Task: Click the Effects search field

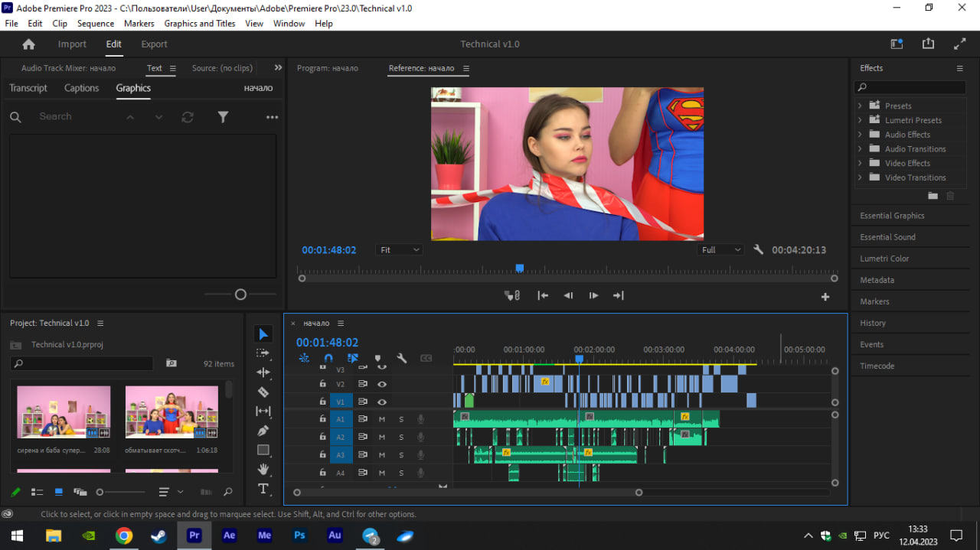Action: [910, 87]
